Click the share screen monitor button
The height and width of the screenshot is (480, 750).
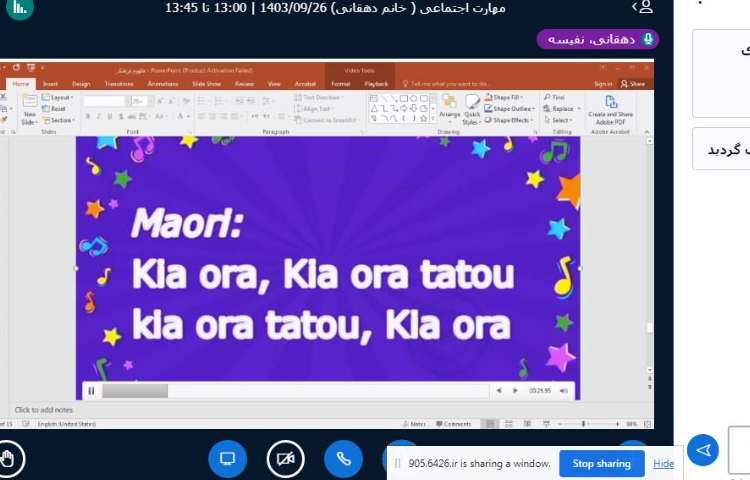pos(228,458)
